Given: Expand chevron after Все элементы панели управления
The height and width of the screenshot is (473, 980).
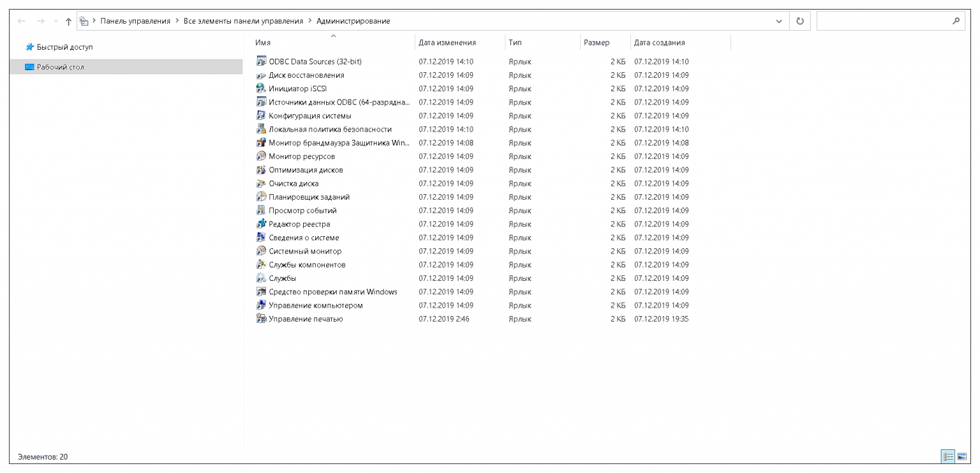Looking at the screenshot, I should pyautogui.click(x=309, y=21).
